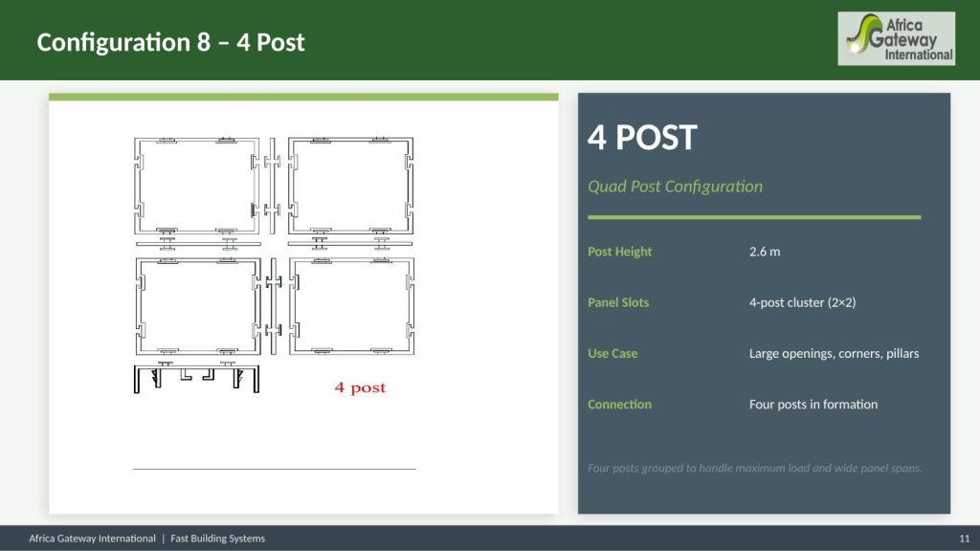Select the top-right post in the diagram
This screenshot has width=980, height=551.
(351, 186)
